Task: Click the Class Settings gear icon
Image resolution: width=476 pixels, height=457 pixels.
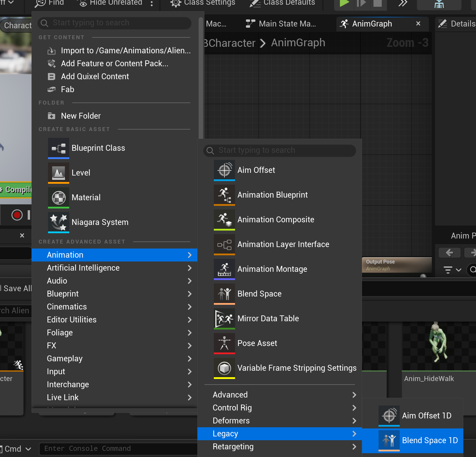Action: (176, 3)
